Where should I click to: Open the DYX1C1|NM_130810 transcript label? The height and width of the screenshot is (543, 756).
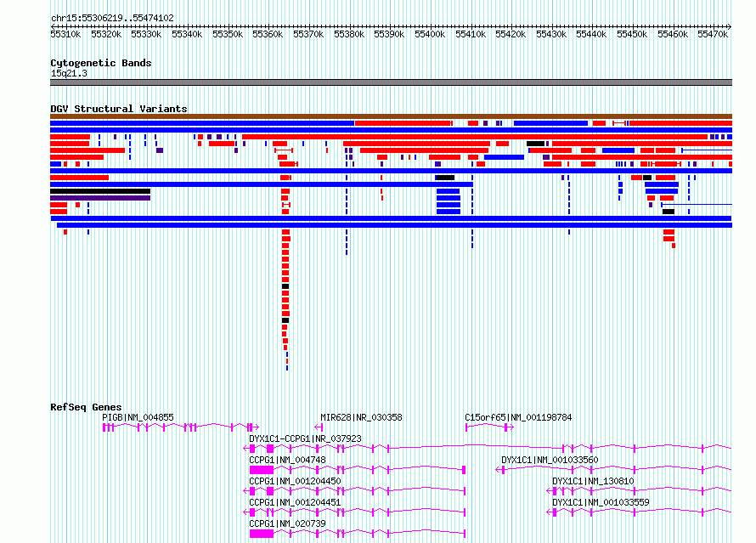(593, 481)
